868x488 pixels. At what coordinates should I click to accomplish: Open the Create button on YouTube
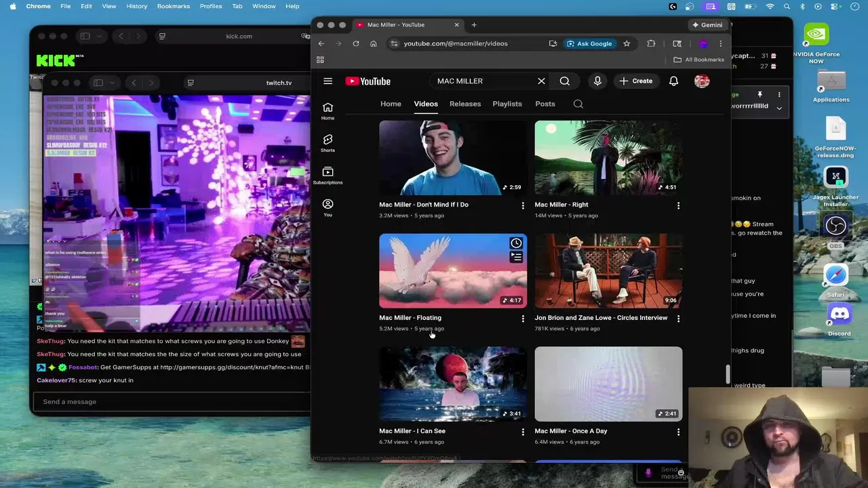tap(635, 81)
